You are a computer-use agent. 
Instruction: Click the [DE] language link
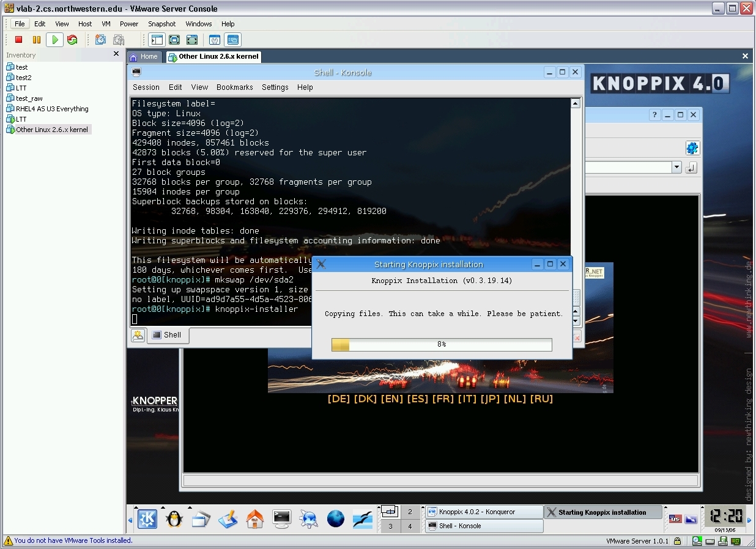tap(338, 399)
